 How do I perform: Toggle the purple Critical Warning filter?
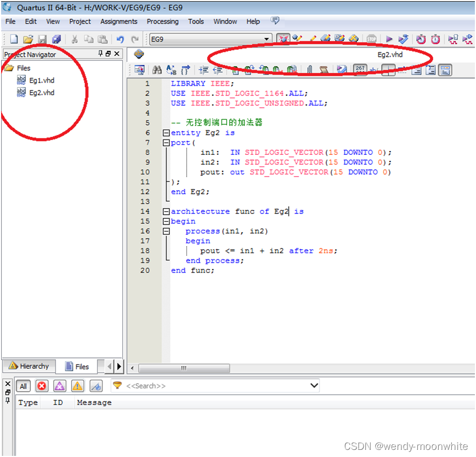point(60,386)
